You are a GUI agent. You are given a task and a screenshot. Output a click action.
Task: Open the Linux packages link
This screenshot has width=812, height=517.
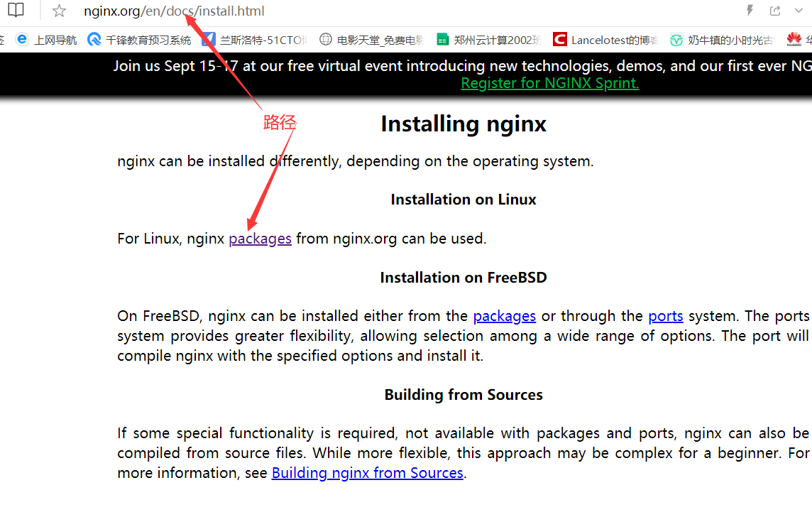click(x=260, y=239)
